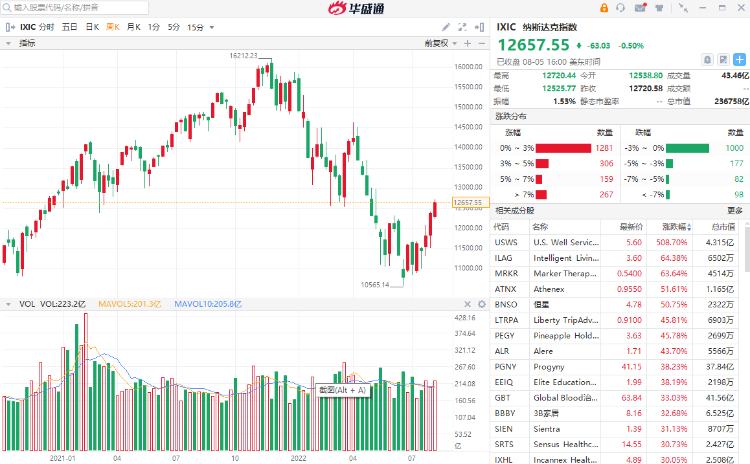Viewport: 750px width, 464px height.
Task: Select the SIEN Sientra row
Action: (615, 429)
